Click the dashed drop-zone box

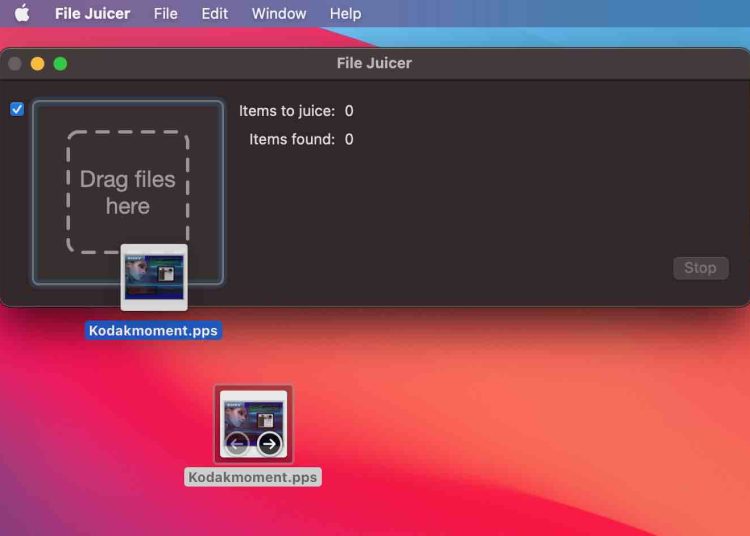pos(128,192)
